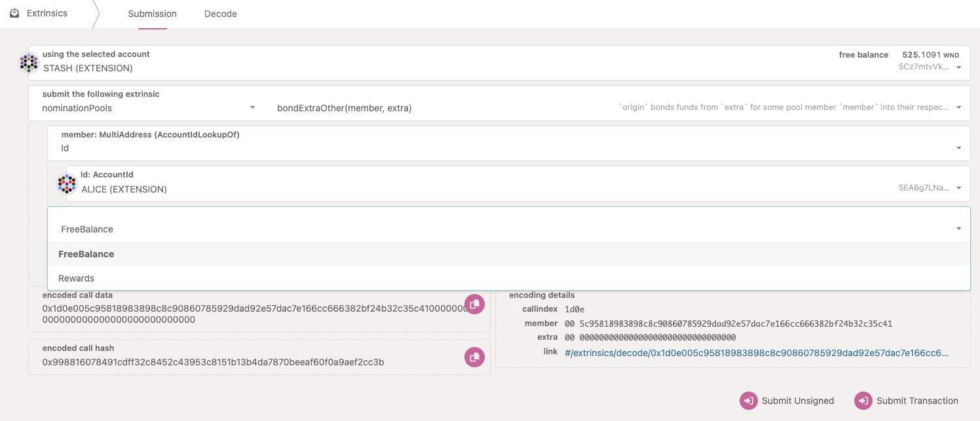Open the Submission tab
The height and width of the screenshot is (421, 980).
152,14
